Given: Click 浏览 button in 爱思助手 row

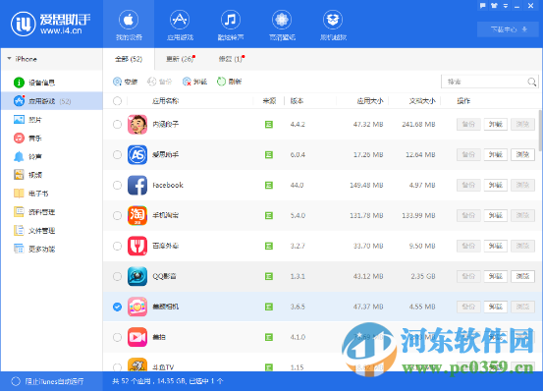Looking at the screenshot, I should coord(522,154).
